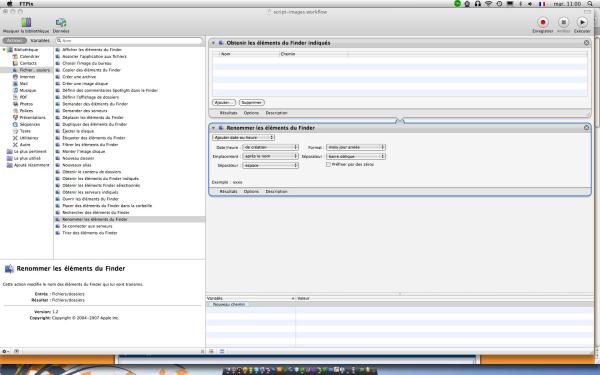Toggle Préfixer par des zéros checkbox

click(x=328, y=165)
